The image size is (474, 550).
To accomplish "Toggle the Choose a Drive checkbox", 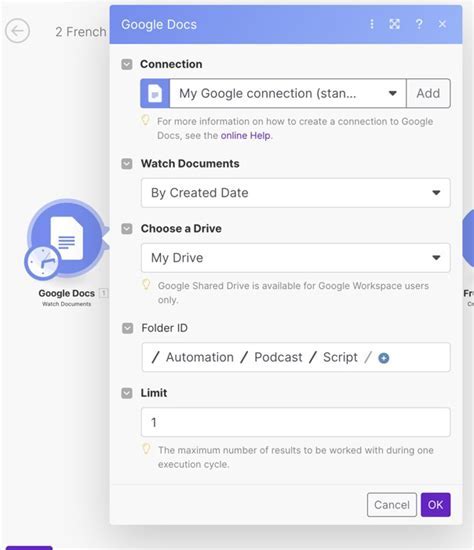I will point(127,229).
